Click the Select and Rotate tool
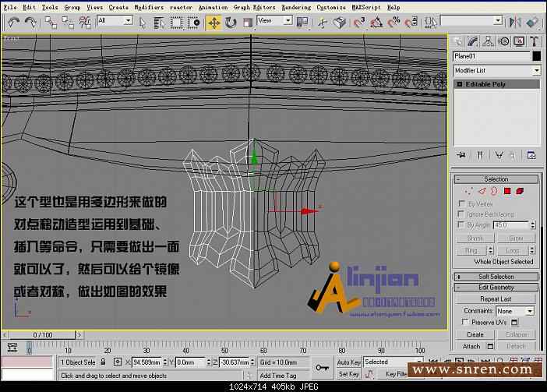The width and height of the screenshot is (547, 392). (231, 22)
